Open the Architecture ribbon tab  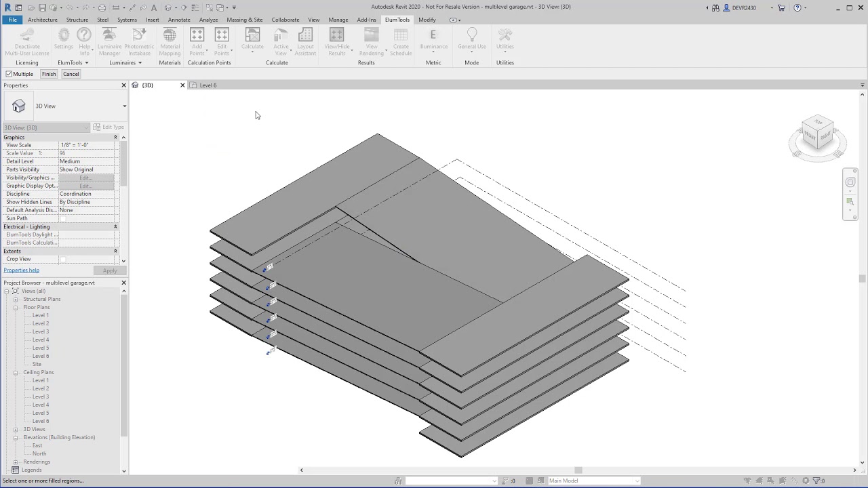click(x=43, y=20)
